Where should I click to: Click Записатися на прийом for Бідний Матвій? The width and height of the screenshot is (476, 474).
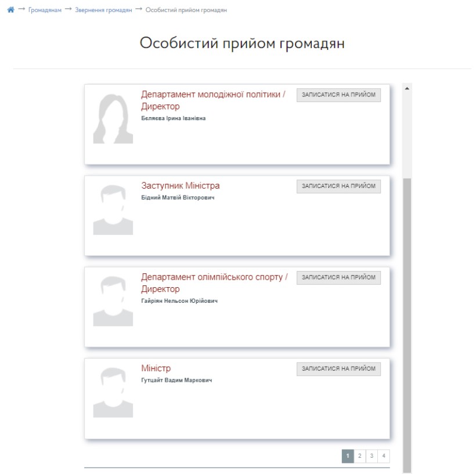click(338, 186)
